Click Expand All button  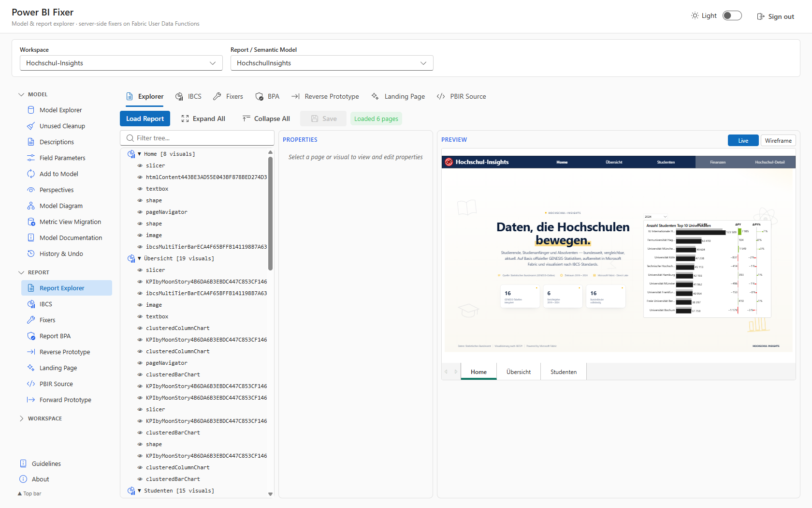[203, 119]
